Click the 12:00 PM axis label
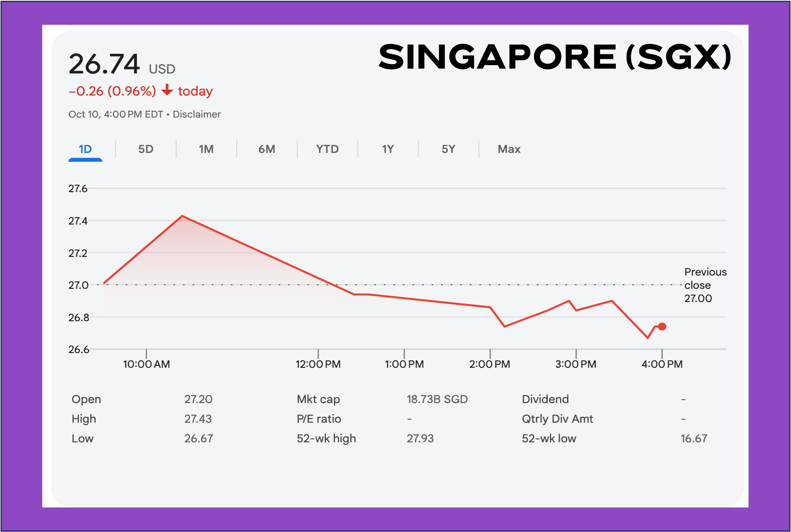The width and height of the screenshot is (791, 532). tap(318, 364)
